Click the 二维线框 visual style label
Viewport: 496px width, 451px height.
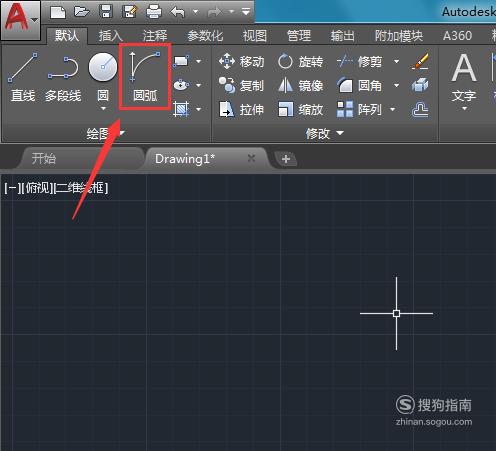click(x=81, y=188)
